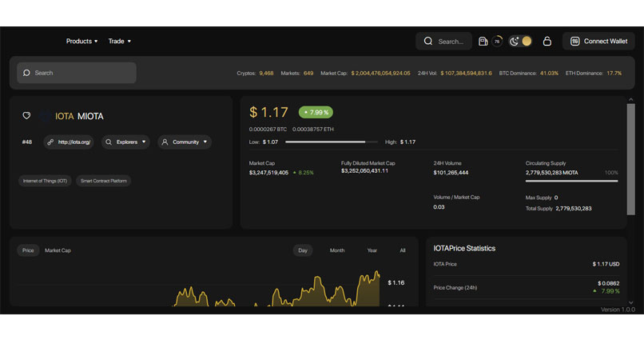Image resolution: width=644 pixels, height=344 pixels.
Task: Click the scrollbar up arrow
Action: click(x=631, y=99)
